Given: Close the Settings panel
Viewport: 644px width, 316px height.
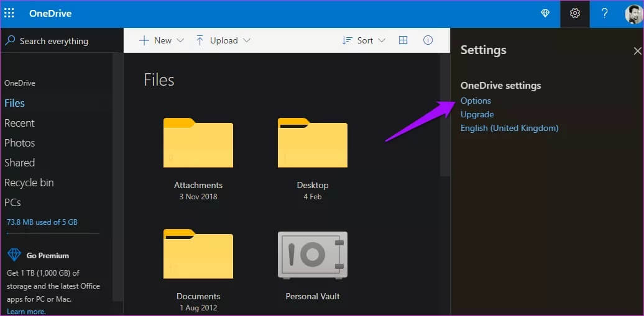Looking at the screenshot, I should 637,51.
